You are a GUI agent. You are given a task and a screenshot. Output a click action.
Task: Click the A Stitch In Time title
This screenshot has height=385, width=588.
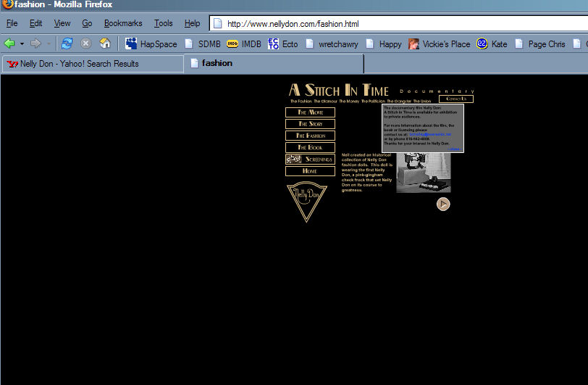(339, 90)
